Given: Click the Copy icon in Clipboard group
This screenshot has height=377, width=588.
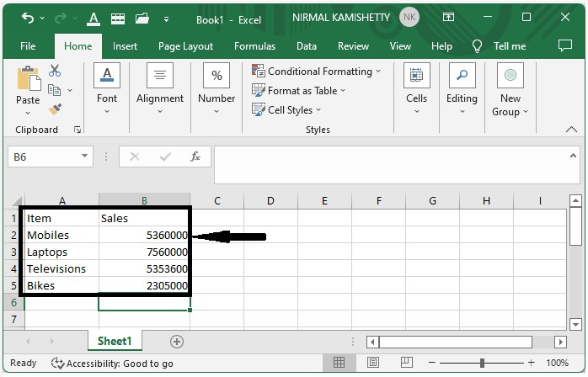Looking at the screenshot, I should [x=55, y=90].
